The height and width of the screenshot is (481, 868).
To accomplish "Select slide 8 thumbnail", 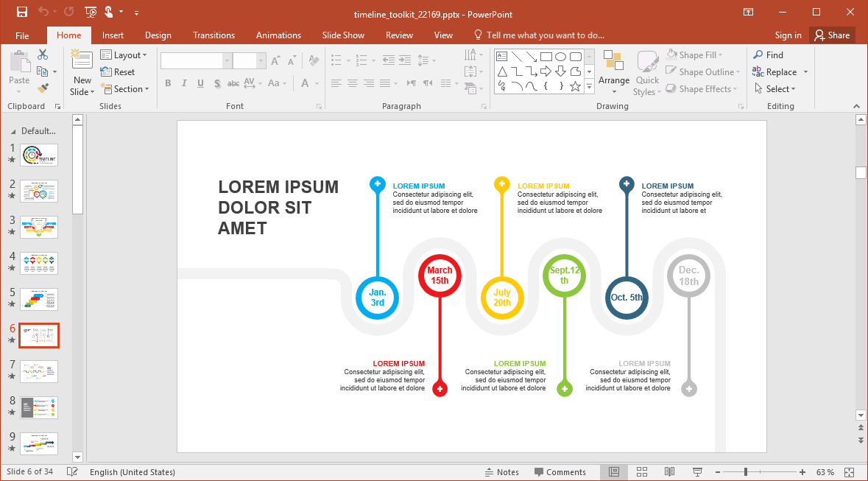I will click(x=39, y=407).
